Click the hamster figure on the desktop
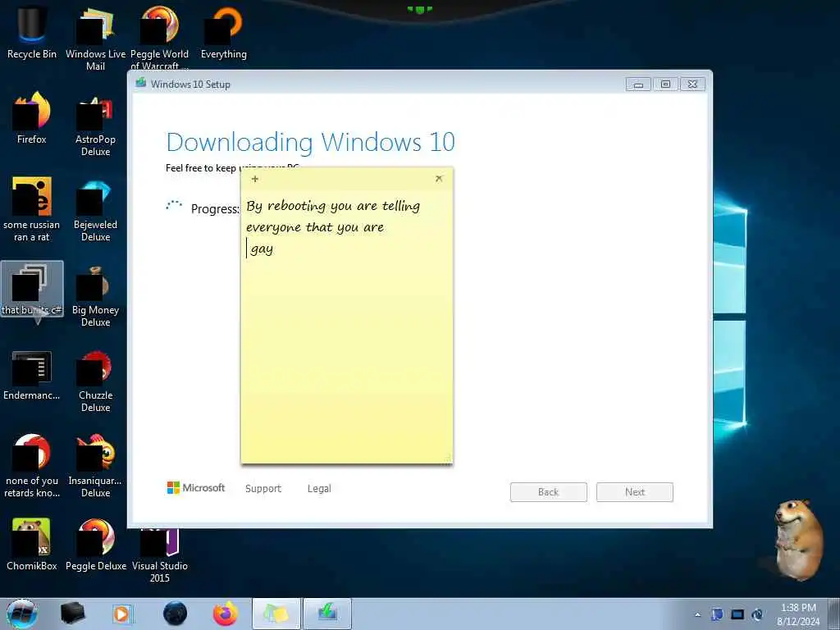Viewport: 840px width, 630px height. point(799,538)
